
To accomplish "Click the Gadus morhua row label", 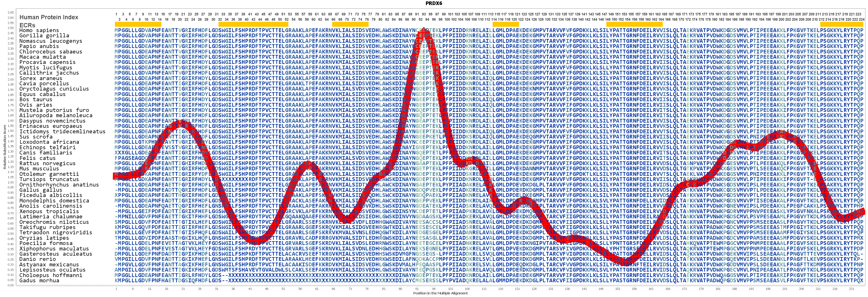I will pos(39,280).
